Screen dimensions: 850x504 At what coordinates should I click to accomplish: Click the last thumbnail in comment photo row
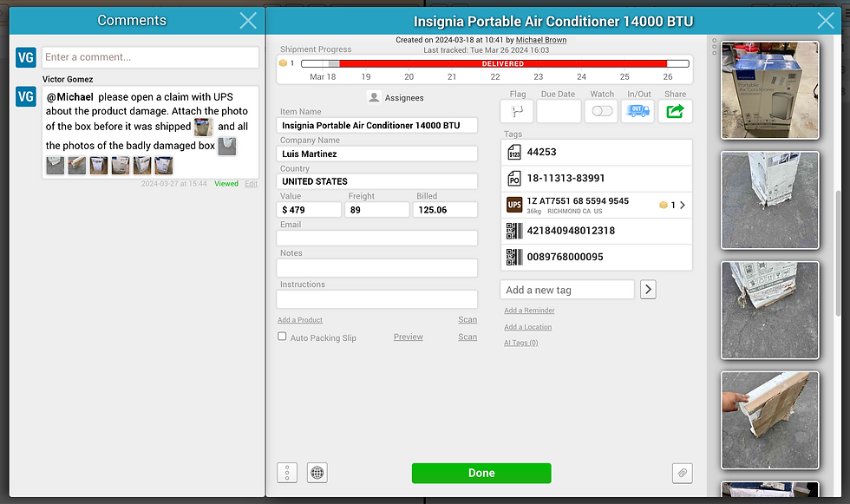tap(164, 166)
